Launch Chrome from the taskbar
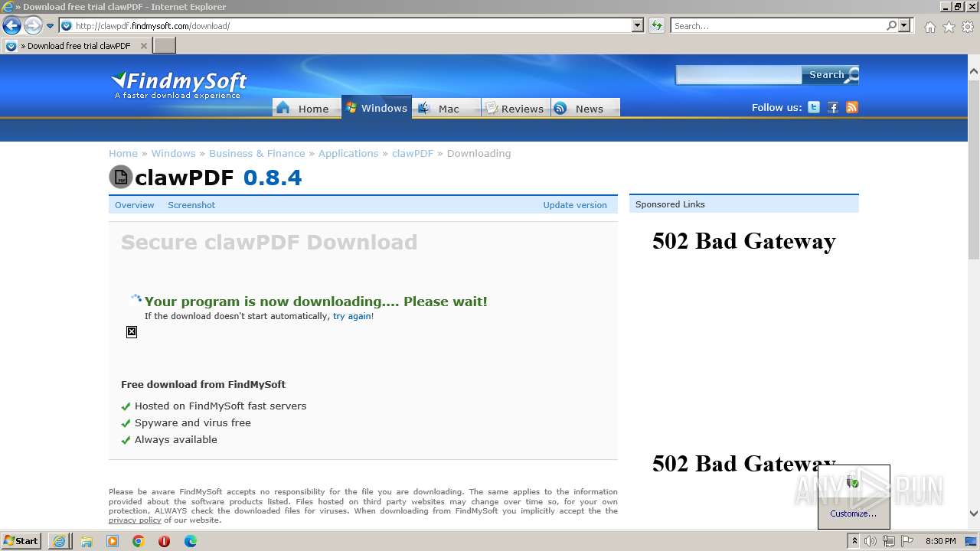The width and height of the screenshot is (980, 551). 139,541
